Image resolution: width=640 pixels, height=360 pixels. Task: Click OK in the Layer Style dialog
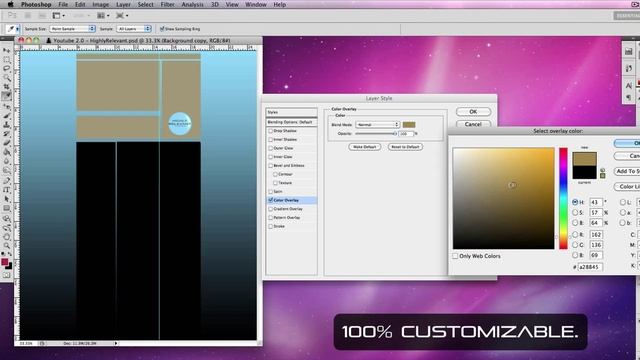[473, 111]
